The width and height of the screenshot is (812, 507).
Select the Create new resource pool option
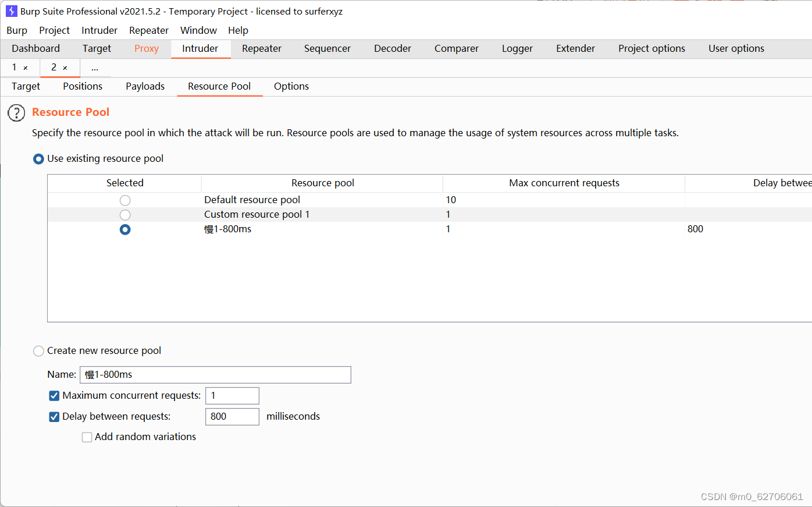38,351
